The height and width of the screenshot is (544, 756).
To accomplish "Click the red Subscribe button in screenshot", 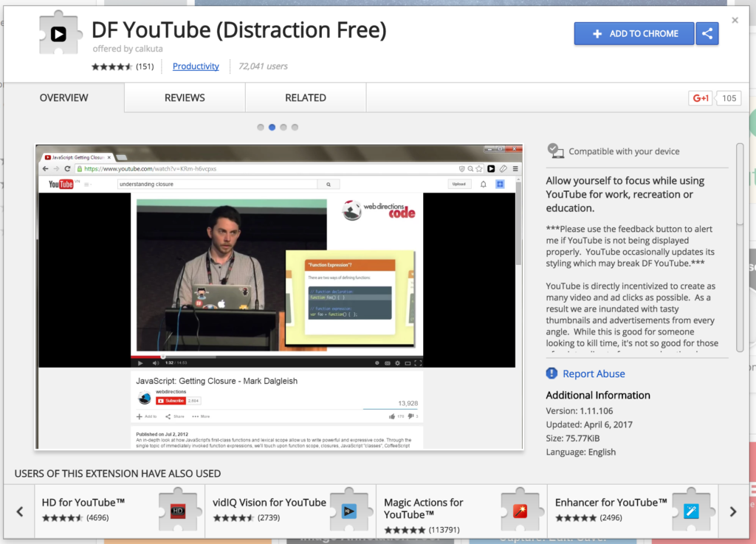I will click(x=171, y=401).
